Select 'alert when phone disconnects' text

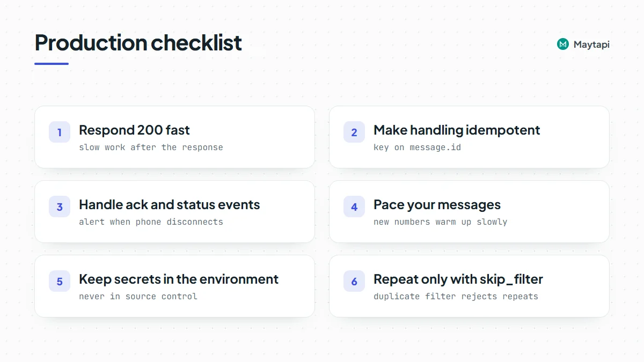coord(151,221)
